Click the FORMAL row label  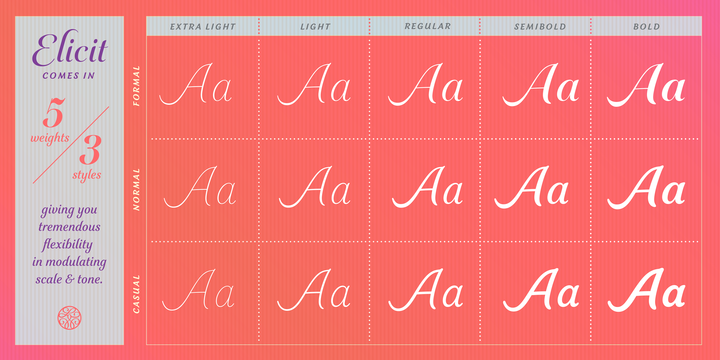136,86
